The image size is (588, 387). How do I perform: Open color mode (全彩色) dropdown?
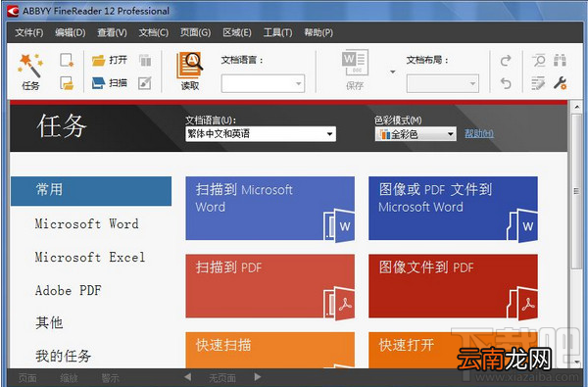point(416,134)
